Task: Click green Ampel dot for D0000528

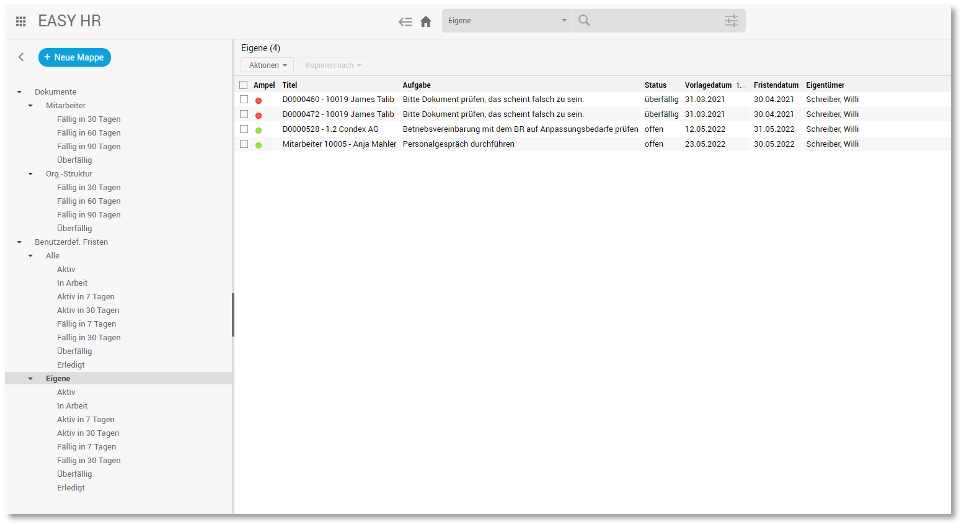Action: click(x=258, y=130)
